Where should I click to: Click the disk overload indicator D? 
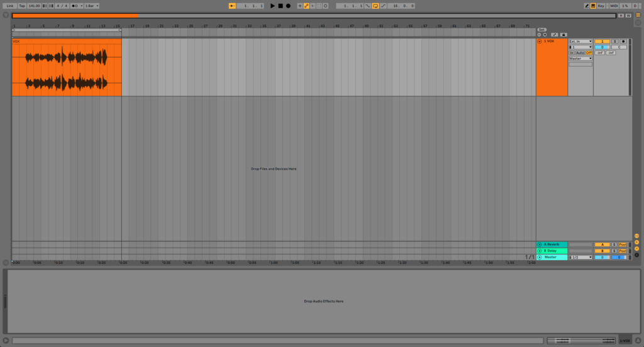coord(635,6)
